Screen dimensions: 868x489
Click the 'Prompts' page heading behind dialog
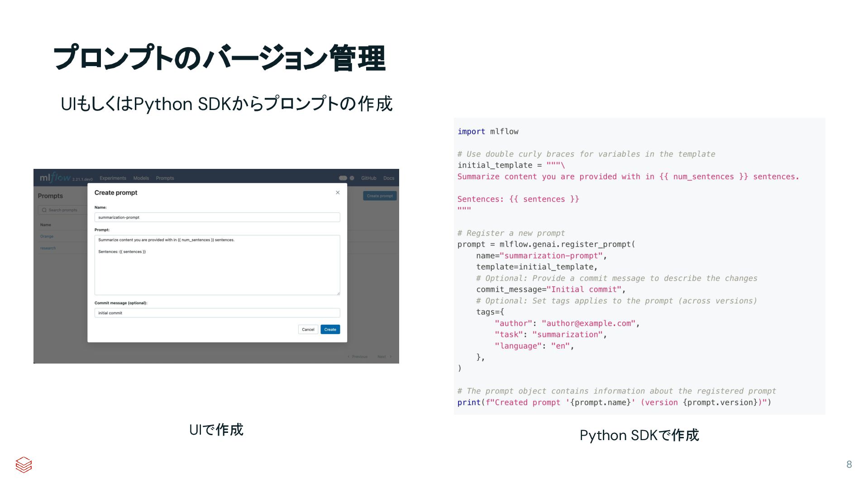pyautogui.click(x=50, y=196)
